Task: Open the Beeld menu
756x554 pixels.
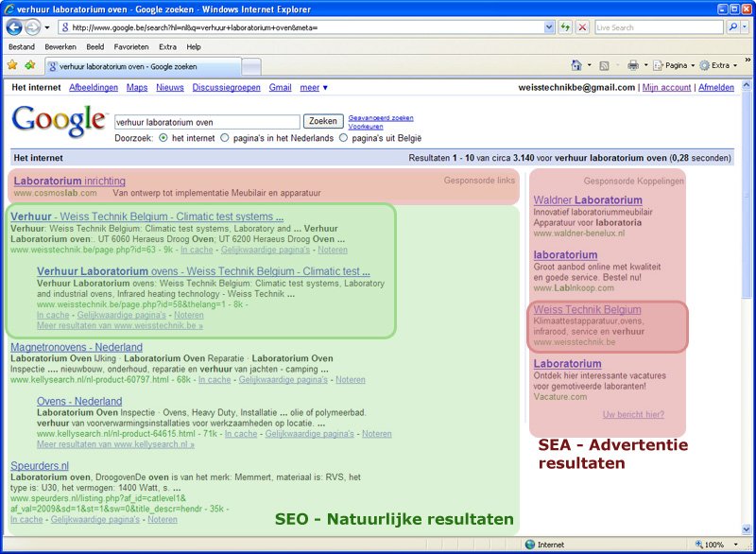Action: pos(95,46)
